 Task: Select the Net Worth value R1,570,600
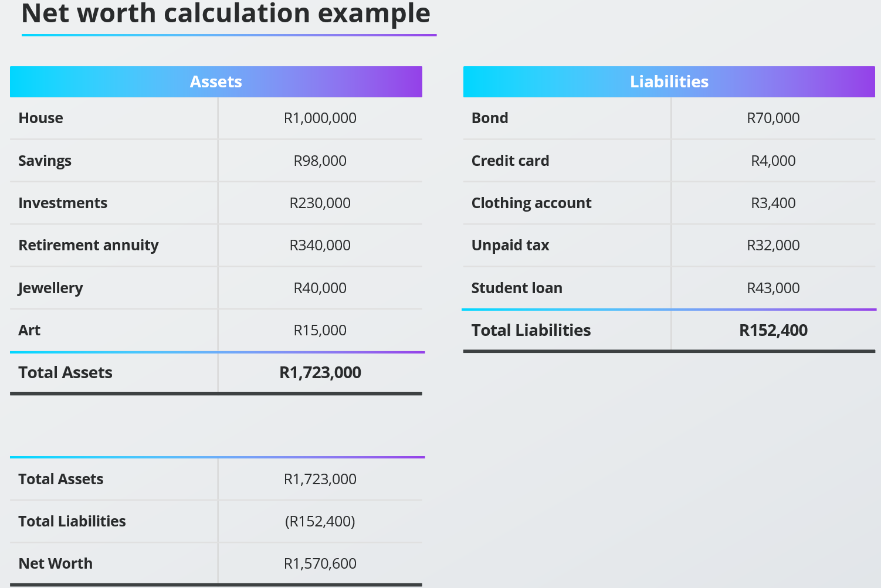click(320, 563)
